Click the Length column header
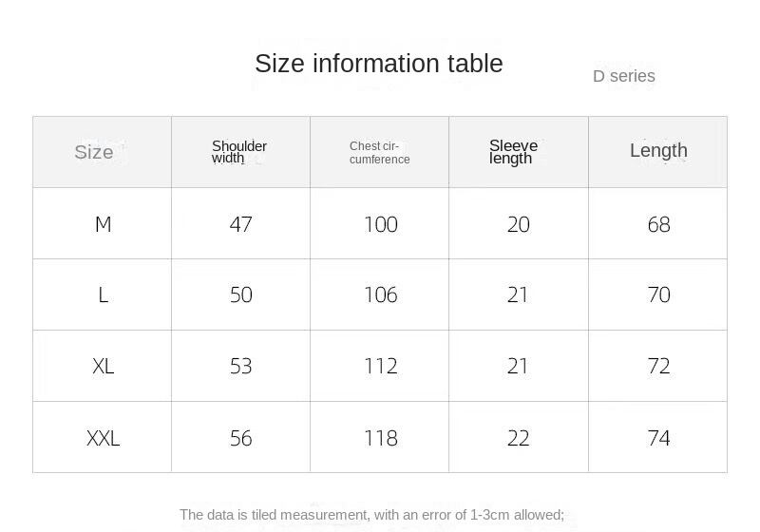Image resolution: width=760 pixels, height=532 pixels. tap(658, 150)
